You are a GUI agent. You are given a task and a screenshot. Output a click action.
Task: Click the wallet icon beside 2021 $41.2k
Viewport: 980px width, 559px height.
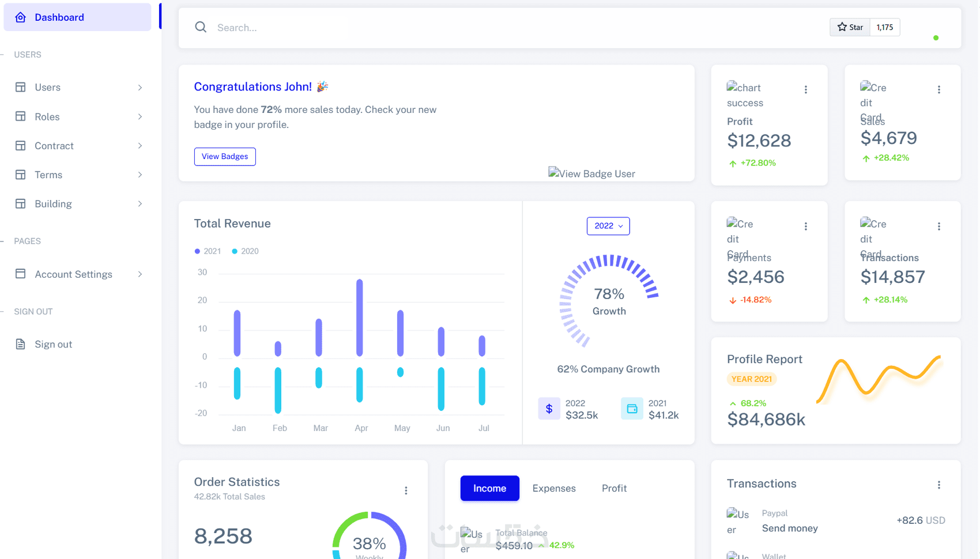(x=632, y=409)
